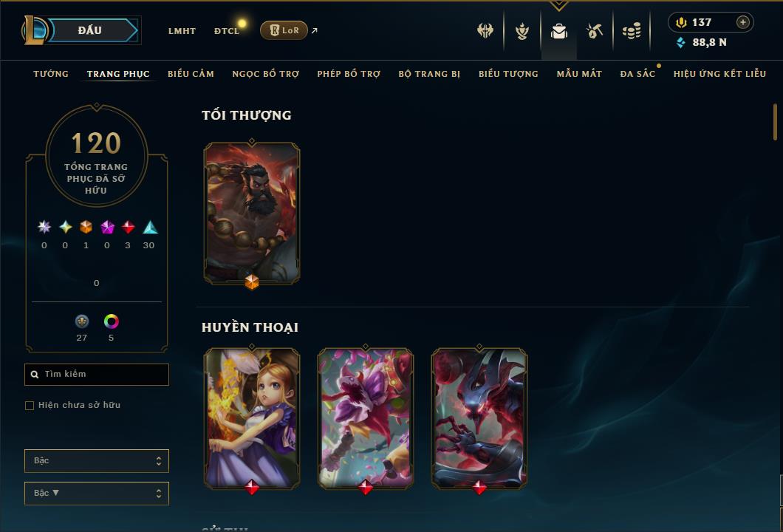Screen dimensions: 783x532
Task: Open the Profile helmet icon
Action: point(485,30)
